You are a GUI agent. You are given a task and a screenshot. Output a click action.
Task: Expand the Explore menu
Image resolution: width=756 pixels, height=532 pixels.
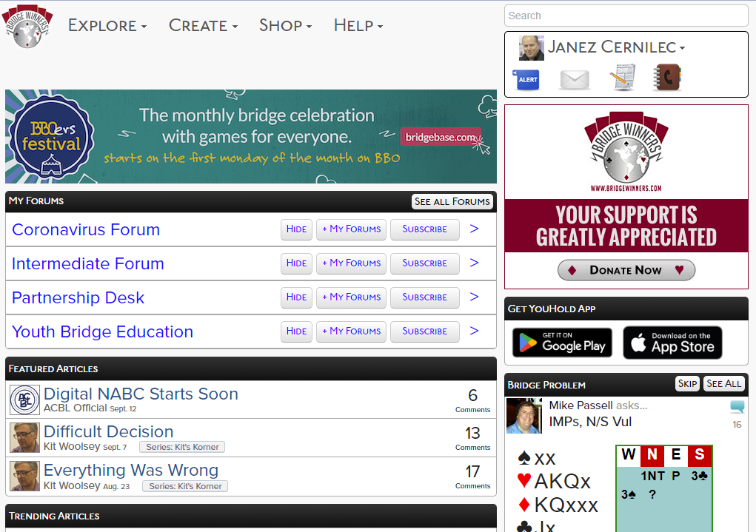tap(107, 26)
